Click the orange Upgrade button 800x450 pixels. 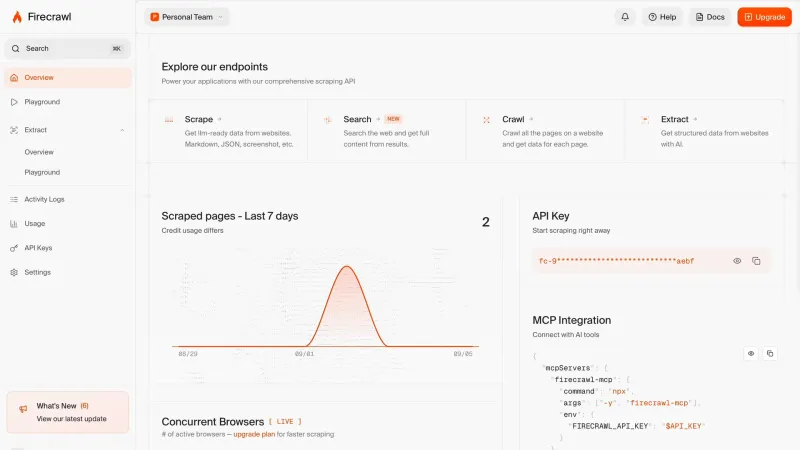pyautogui.click(x=764, y=17)
